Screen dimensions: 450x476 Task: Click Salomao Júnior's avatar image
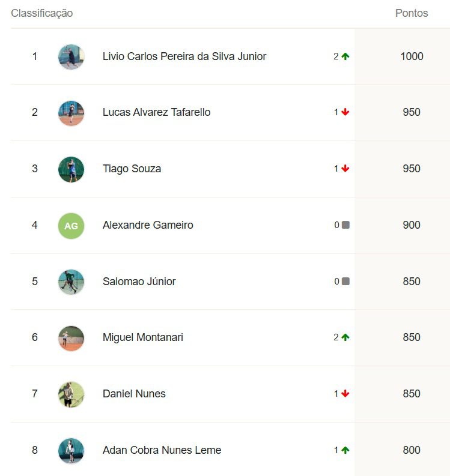pyautogui.click(x=71, y=282)
